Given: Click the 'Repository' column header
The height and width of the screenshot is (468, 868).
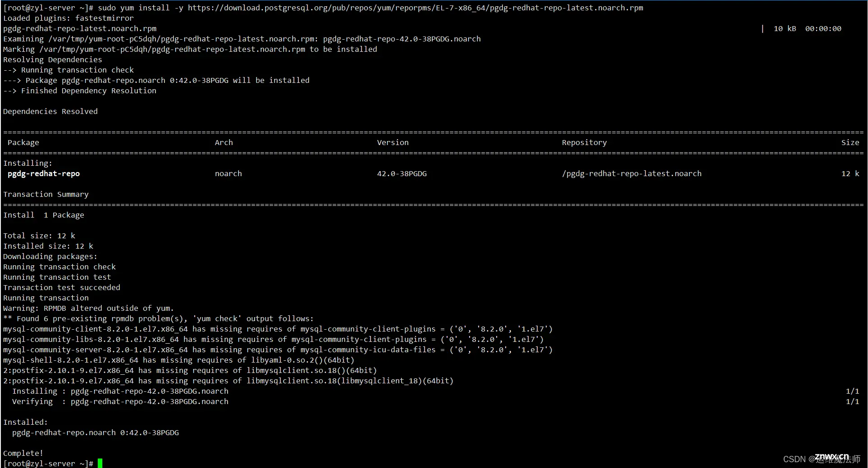Looking at the screenshot, I should click(x=585, y=142).
